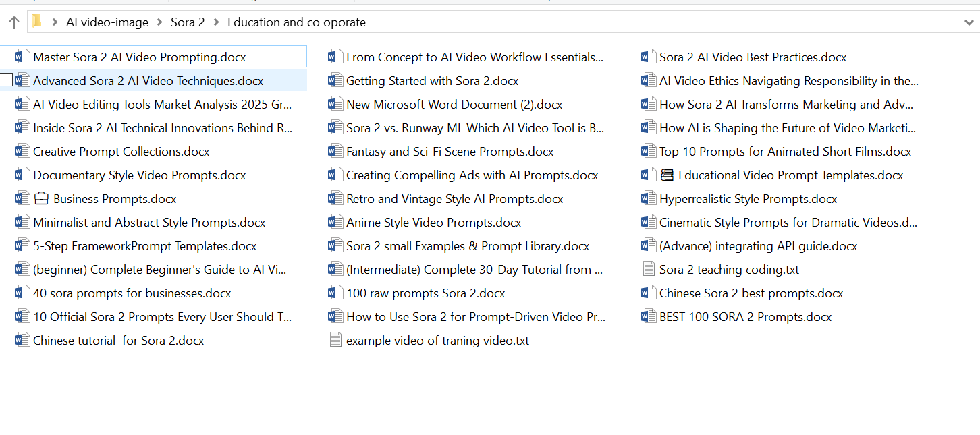Select How to Use Sora 2 for Prompt-Driven Video file
980x435 pixels.
tap(476, 317)
